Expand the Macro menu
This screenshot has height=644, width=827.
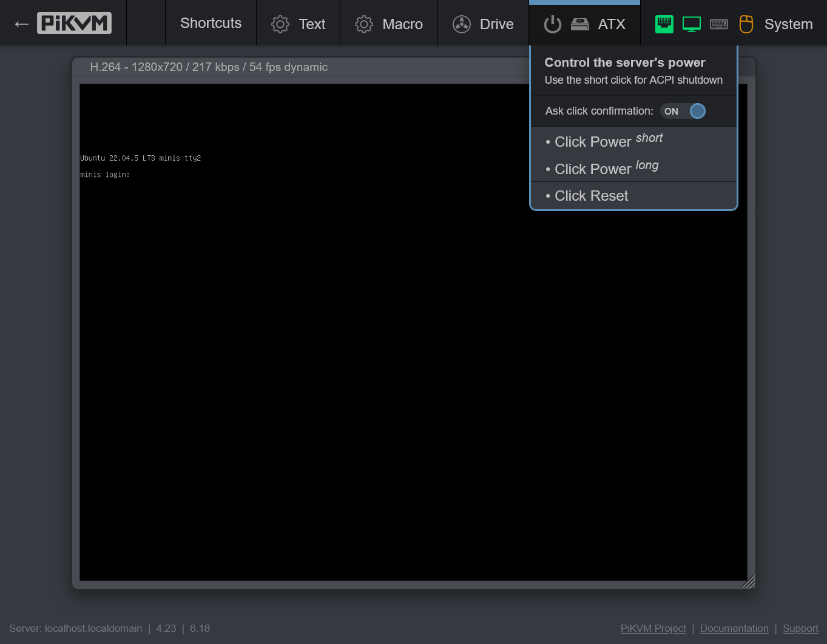[x=389, y=24]
